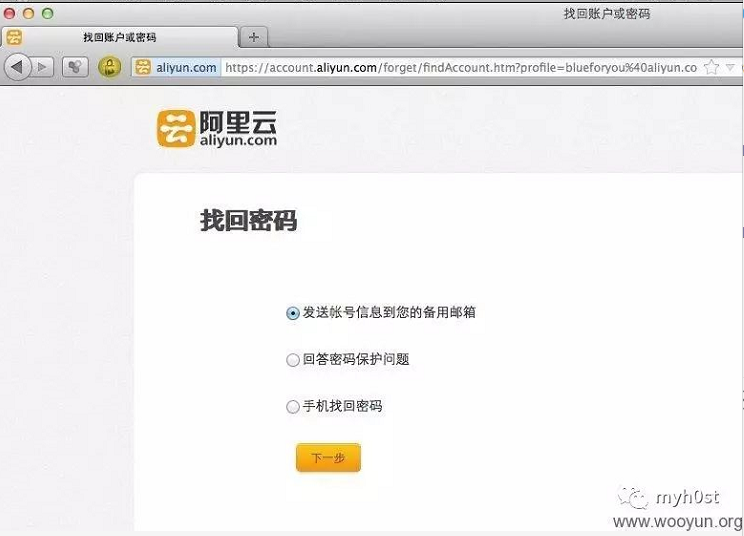The image size is (744, 536).
Task: Bookmark the page with the star icon
Action: [711, 67]
